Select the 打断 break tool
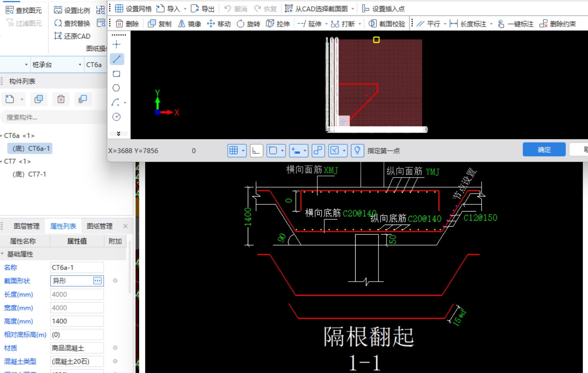Image resolution: width=588 pixels, height=373 pixels. tap(343, 24)
